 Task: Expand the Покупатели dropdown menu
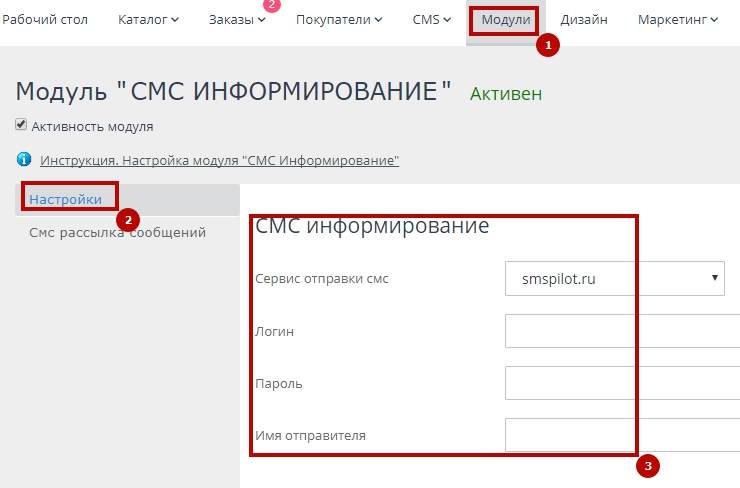click(x=339, y=20)
